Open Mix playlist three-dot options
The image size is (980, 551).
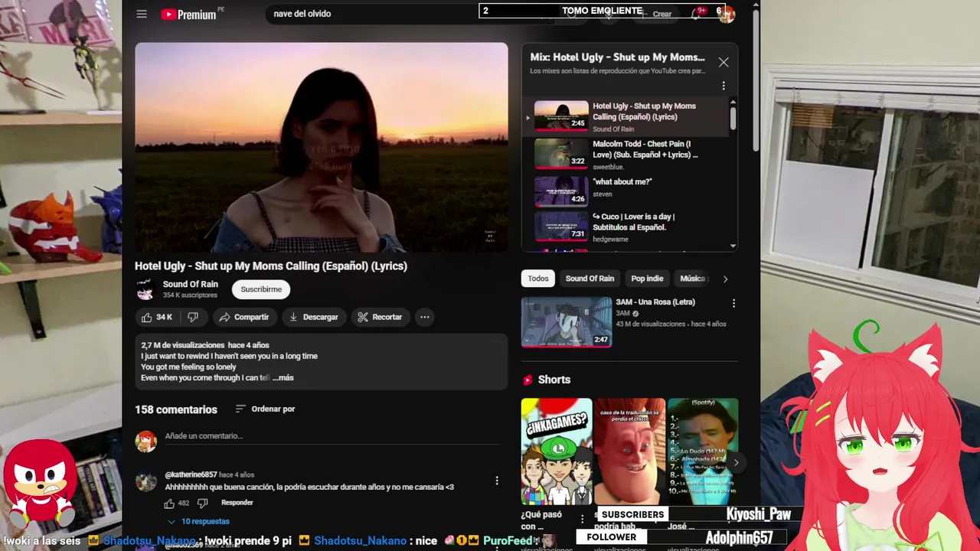point(724,86)
